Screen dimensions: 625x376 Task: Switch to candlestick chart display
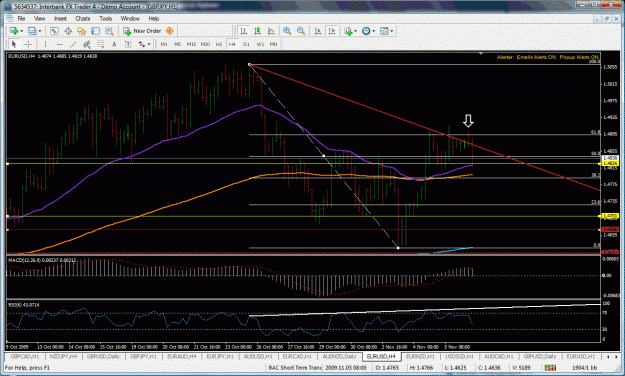[257, 31]
